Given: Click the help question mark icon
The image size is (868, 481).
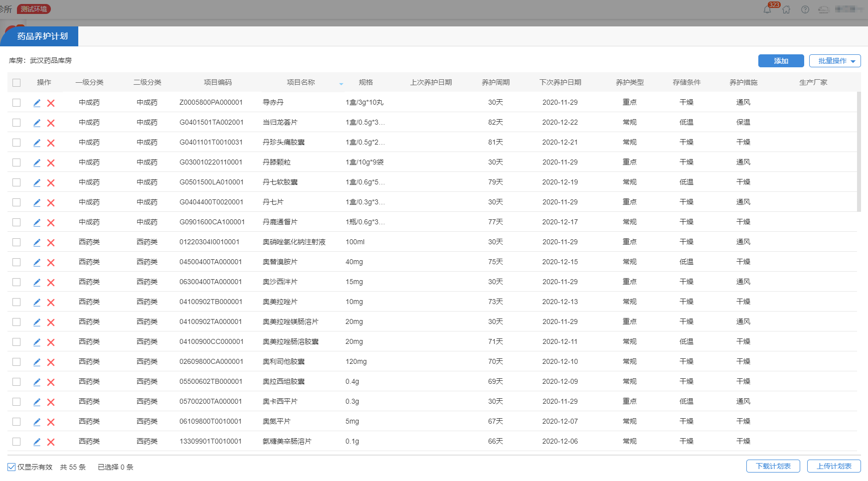Looking at the screenshot, I should point(805,9).
